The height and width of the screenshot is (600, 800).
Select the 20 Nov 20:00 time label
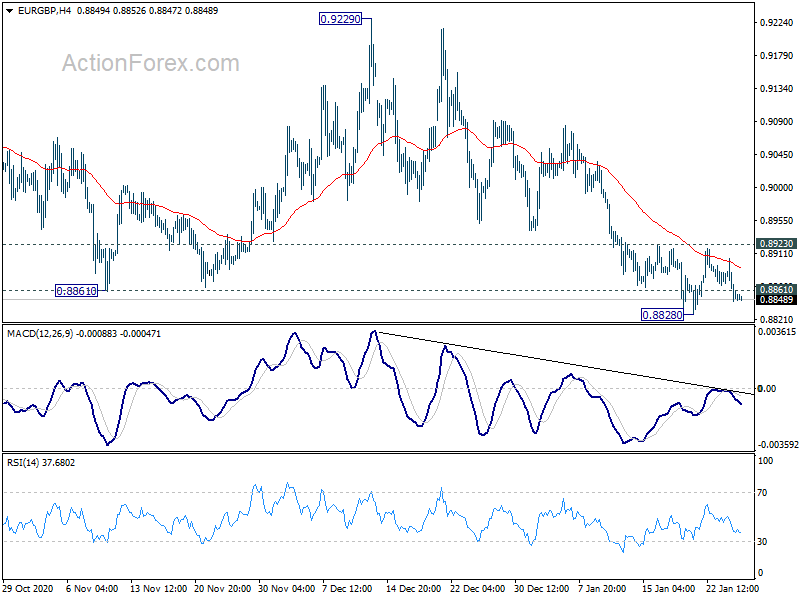click(x=222, y=589)
